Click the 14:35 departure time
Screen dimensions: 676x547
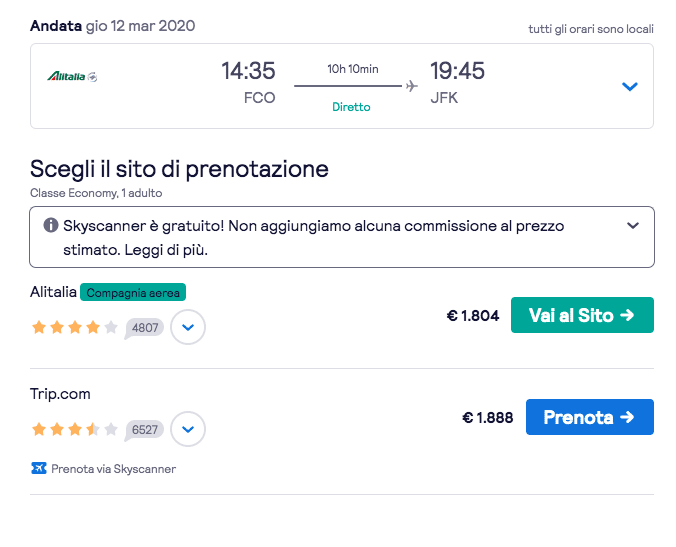[x=248, y=71]
